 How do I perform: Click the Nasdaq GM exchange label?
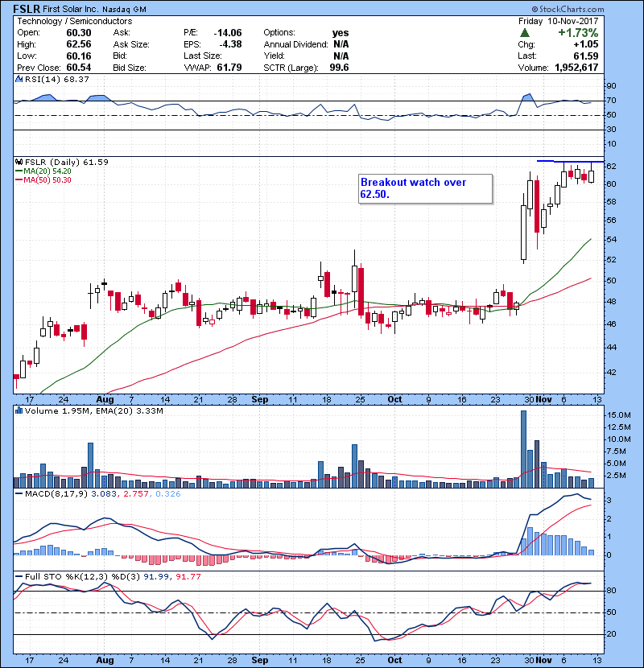pyautogui.click(x=125, y=10)
